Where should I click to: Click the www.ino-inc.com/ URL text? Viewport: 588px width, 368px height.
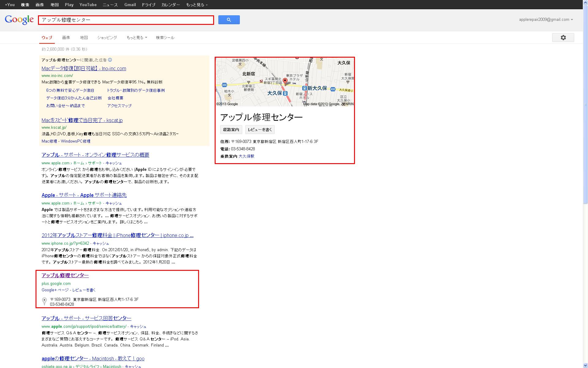57,75
